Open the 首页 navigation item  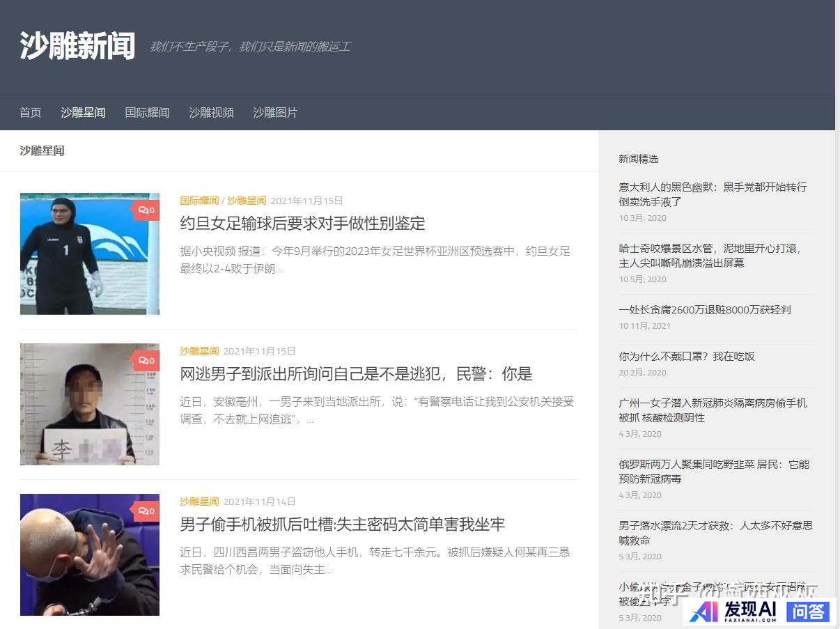pyautogui.click(x=30, y=112)
